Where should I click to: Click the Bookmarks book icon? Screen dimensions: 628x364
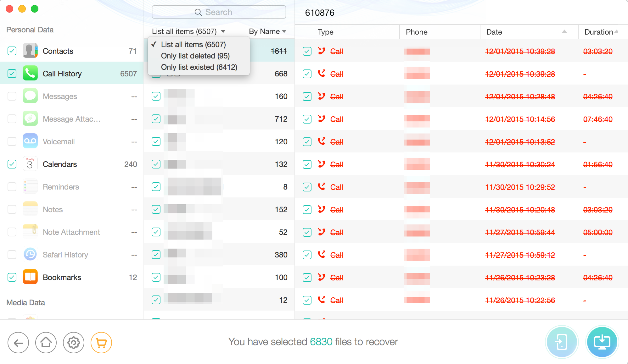[x=30, y=277]
